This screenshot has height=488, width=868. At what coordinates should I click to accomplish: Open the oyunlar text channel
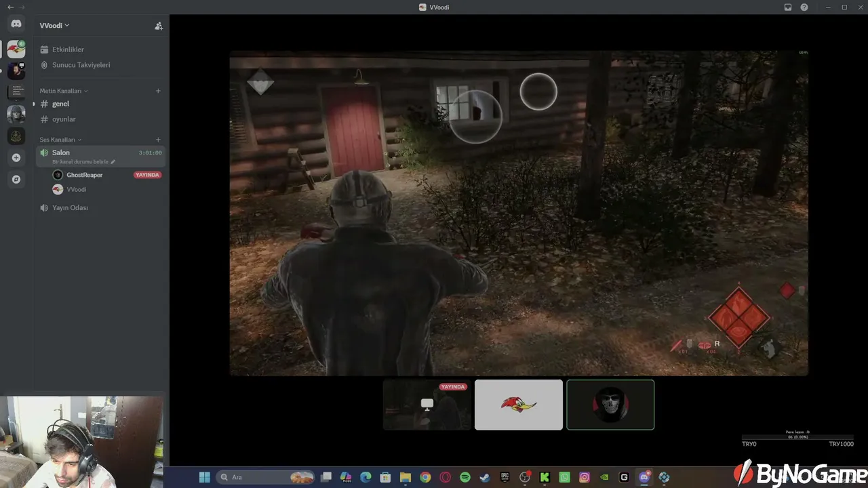click(x=100, y=119)
